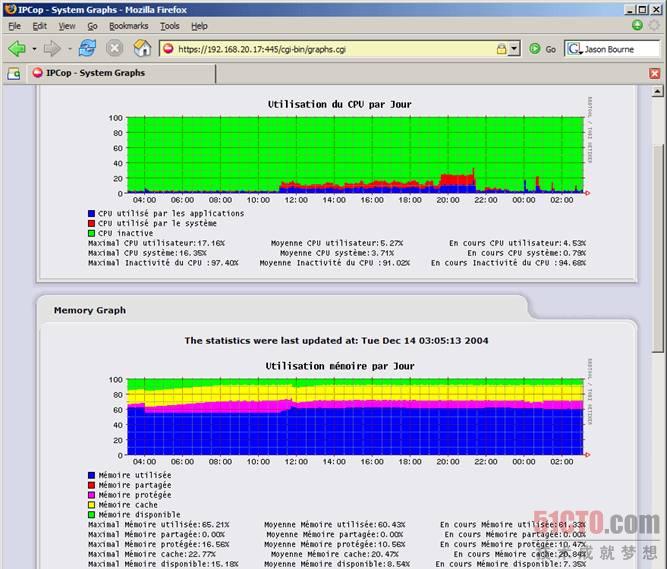Image resolution: width=667 pixels, height=569 pixels.
Task: Open the Bookmarks menu
Action: [128, 26]
